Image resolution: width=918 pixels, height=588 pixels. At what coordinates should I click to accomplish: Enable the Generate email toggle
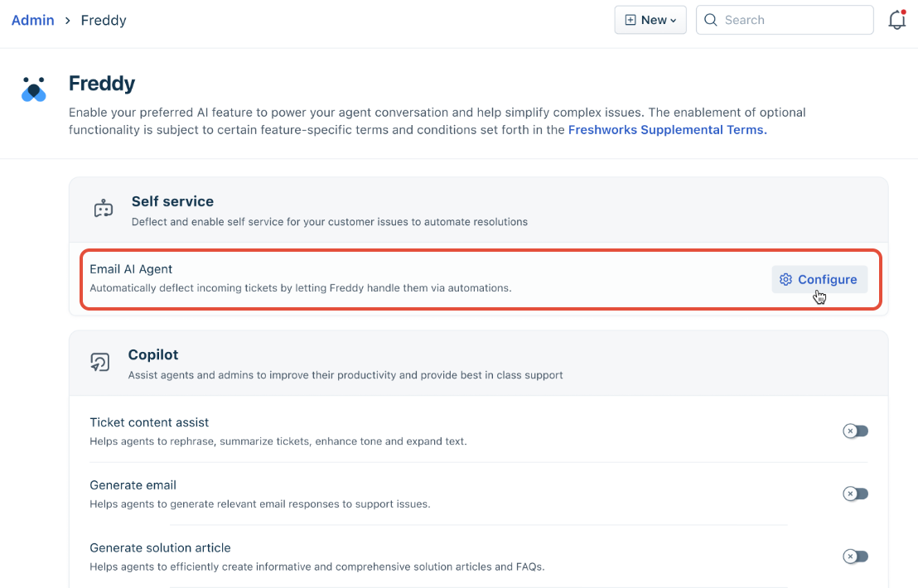tap(855, 494)
